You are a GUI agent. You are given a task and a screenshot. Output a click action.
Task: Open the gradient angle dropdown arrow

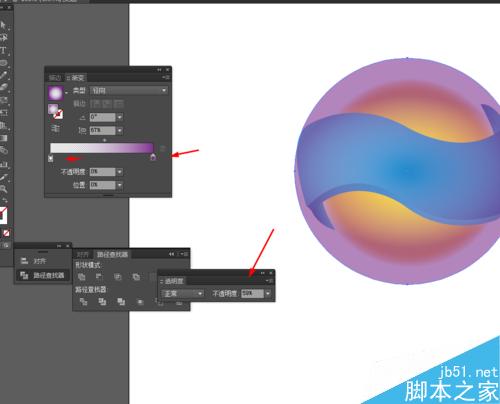120,117
